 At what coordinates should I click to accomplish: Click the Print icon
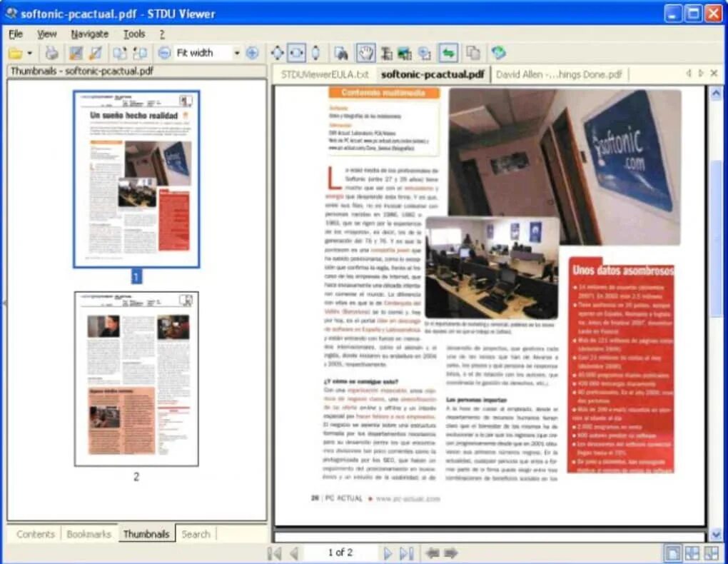coord(51,54)
